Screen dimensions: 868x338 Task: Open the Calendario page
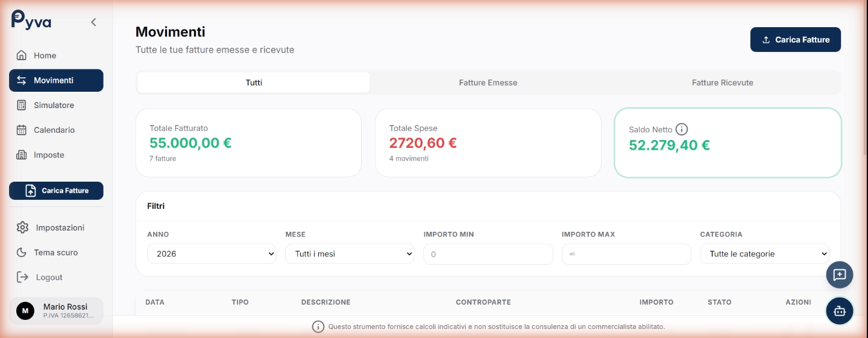54,130
